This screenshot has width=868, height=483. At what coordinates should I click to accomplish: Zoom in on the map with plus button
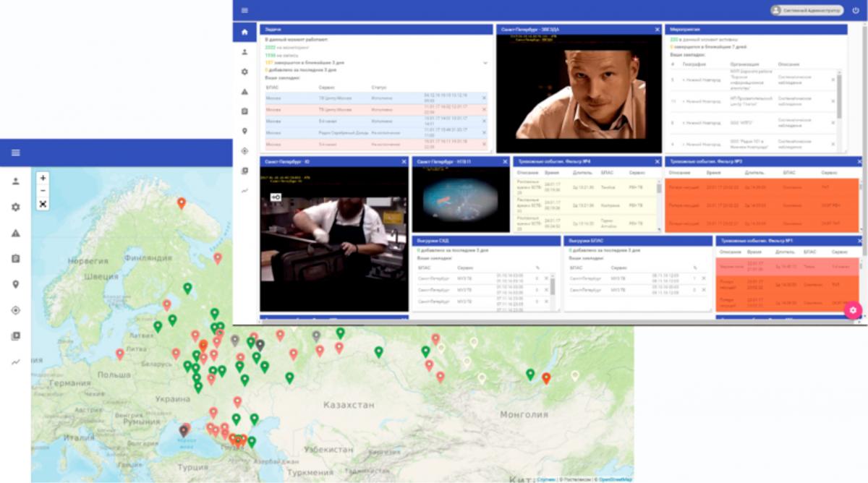coord(43,178)
